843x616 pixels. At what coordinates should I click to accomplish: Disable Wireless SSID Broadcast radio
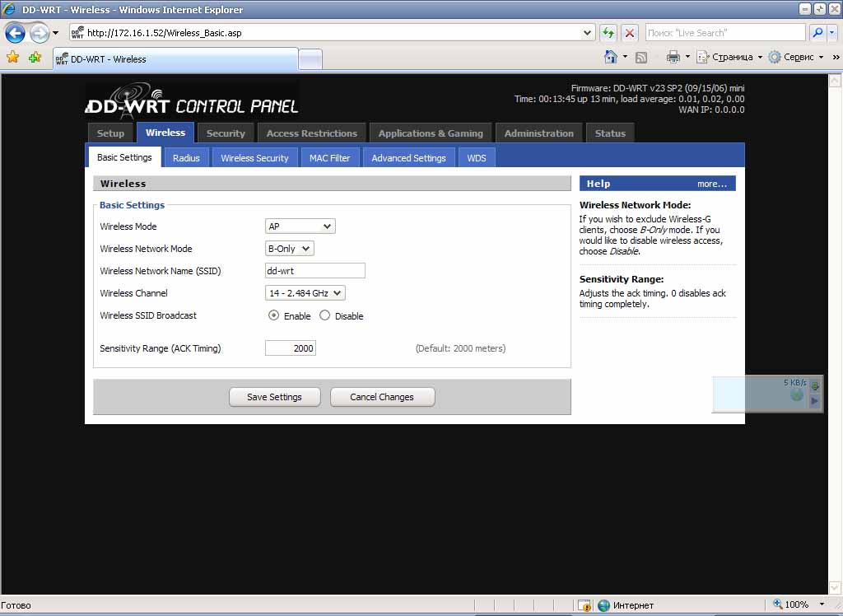point(324,315)
